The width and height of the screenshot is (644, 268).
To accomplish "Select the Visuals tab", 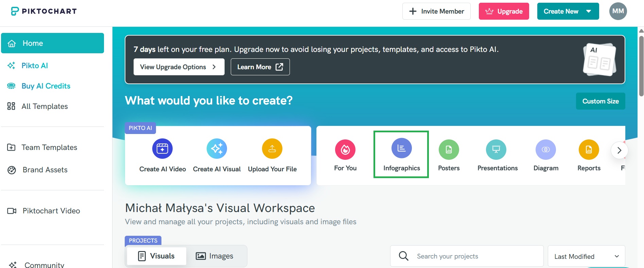I will (x=156, y=256).
